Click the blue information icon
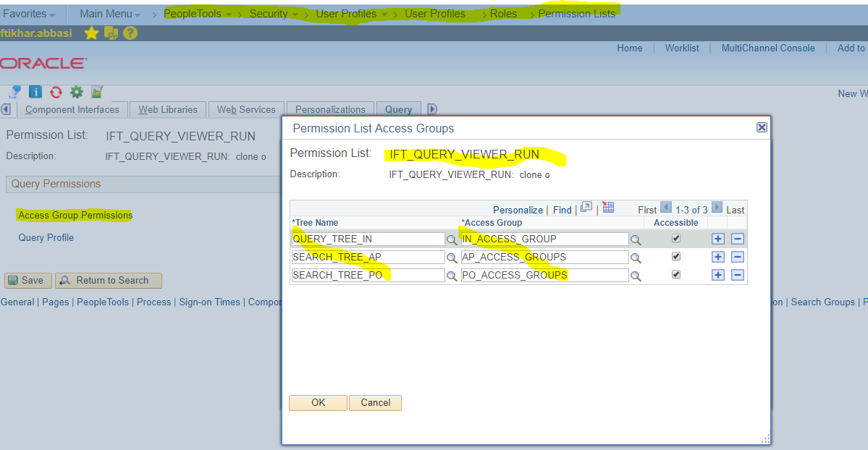This screenshot has height=450, width=868. pos(34,92)
